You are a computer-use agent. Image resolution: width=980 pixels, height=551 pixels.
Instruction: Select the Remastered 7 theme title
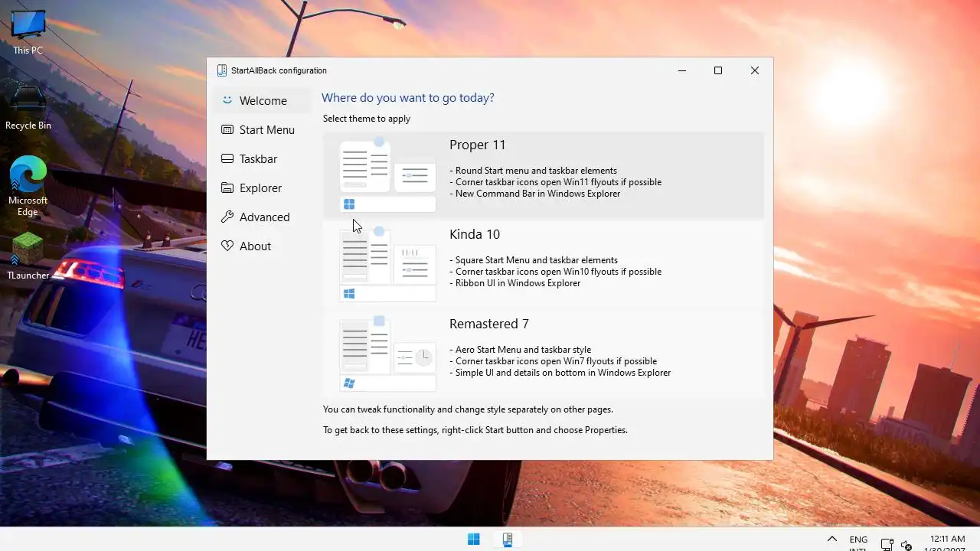[x=489, y=324]
